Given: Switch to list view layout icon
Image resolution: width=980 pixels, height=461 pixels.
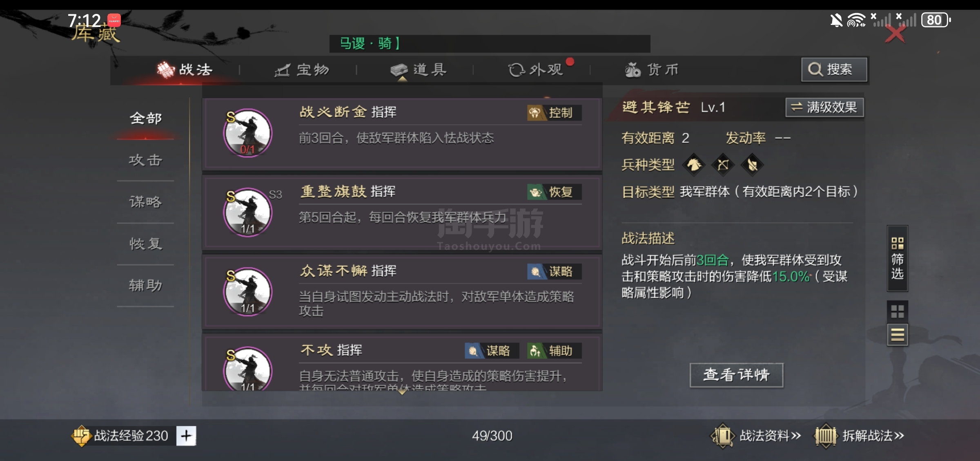Looking at the screenshot, I should coord(897,335).
